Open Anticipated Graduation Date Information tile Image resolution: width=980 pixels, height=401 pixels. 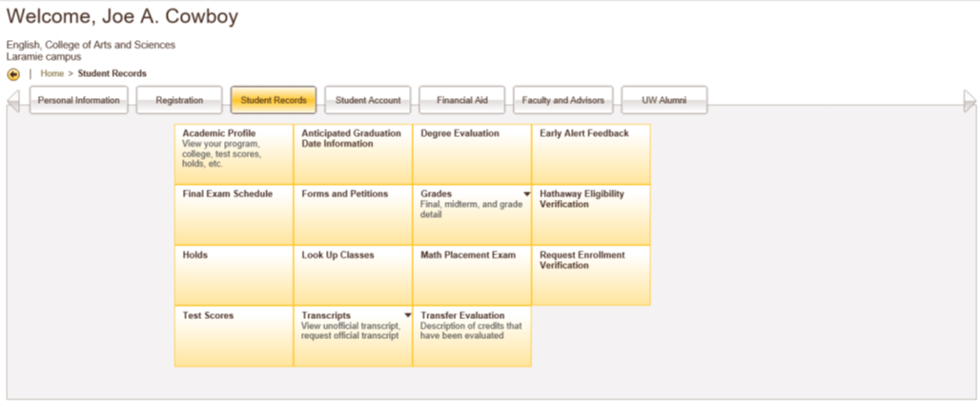[x=353, y=154]
